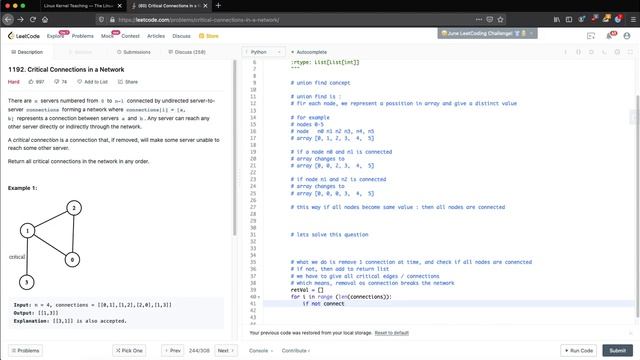Viewport: 640px width, 360px height.
Task: Click the browser address bar URL
Action: (x=198, y=20)
